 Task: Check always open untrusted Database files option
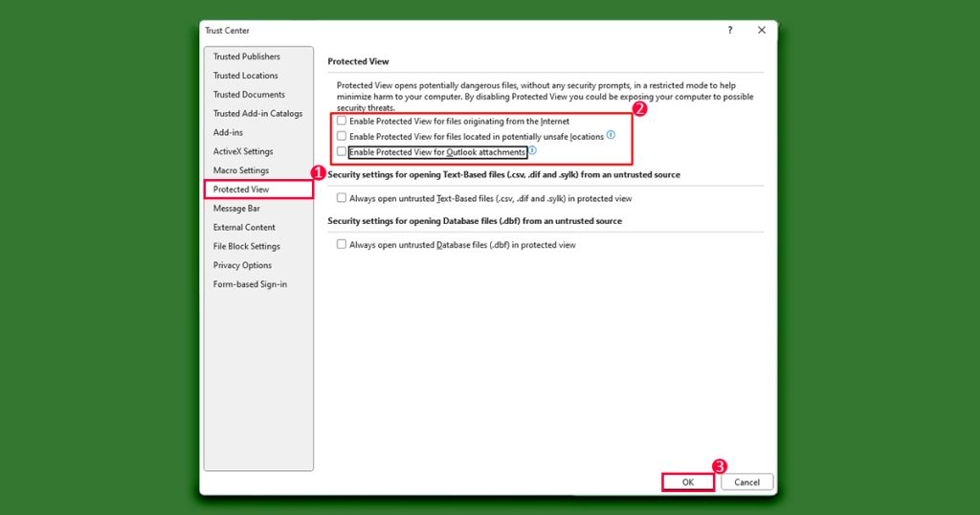point(342,244)
